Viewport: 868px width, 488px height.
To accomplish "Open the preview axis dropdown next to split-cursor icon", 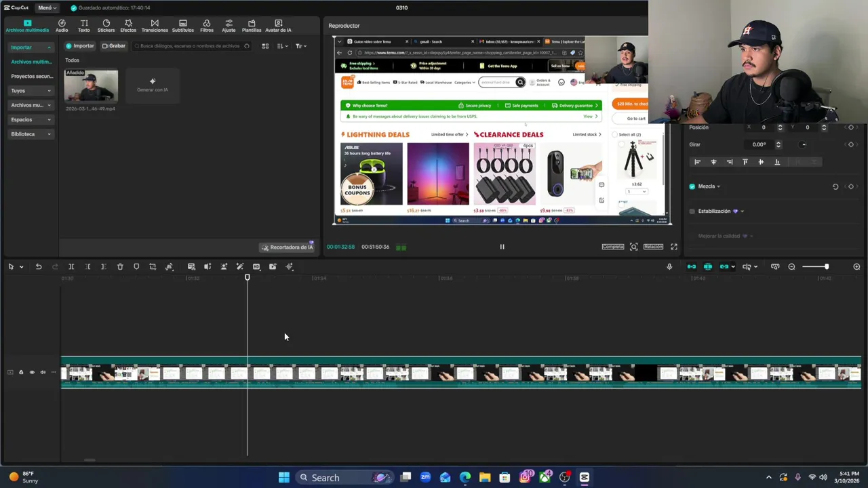I will tap(755, 267).
